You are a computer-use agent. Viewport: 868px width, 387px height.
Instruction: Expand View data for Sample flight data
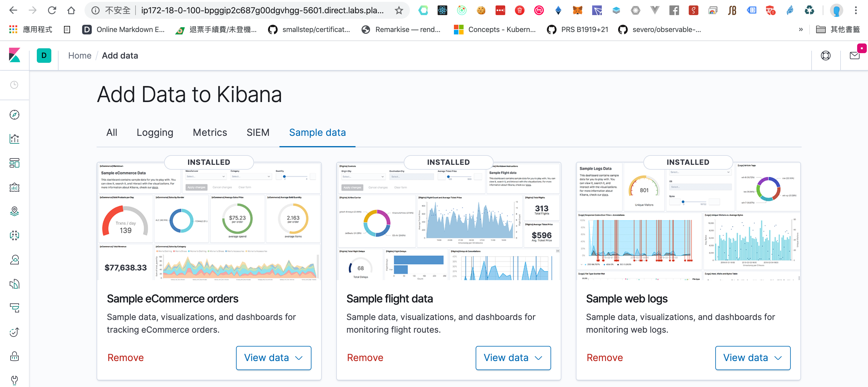point(513,358)
